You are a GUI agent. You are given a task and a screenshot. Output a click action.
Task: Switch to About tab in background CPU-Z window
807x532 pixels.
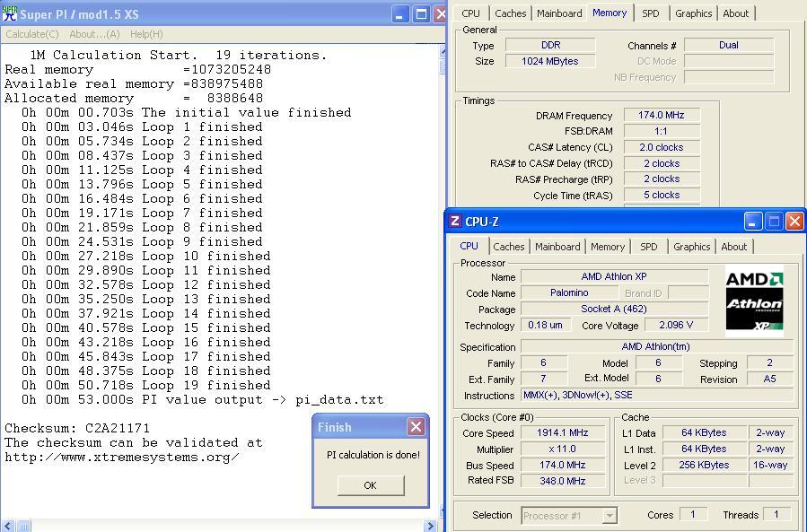735,13
